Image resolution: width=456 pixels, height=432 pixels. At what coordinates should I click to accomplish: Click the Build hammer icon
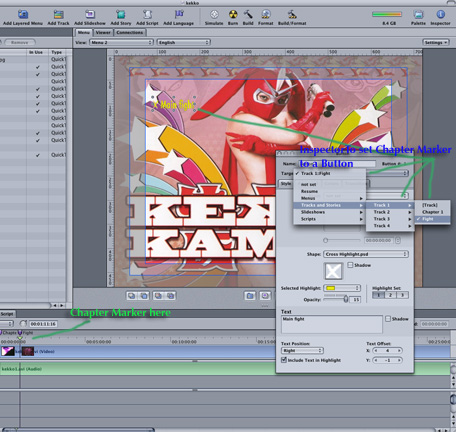(x=248, y=14)
